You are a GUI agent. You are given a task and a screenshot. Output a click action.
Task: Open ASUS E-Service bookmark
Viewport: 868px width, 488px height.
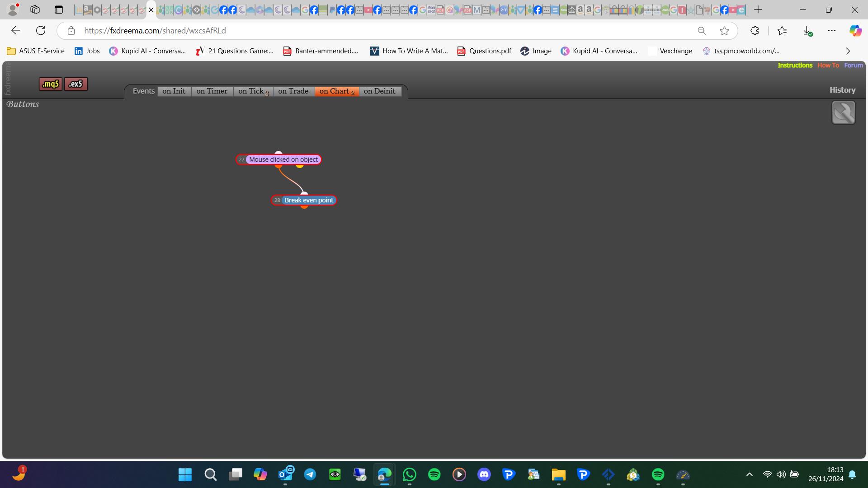coord(36,51)
